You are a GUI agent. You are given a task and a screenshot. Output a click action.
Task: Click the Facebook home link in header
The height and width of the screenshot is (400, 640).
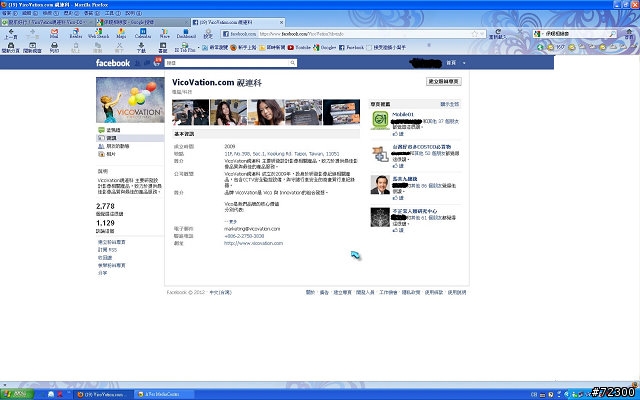(451, 63)
